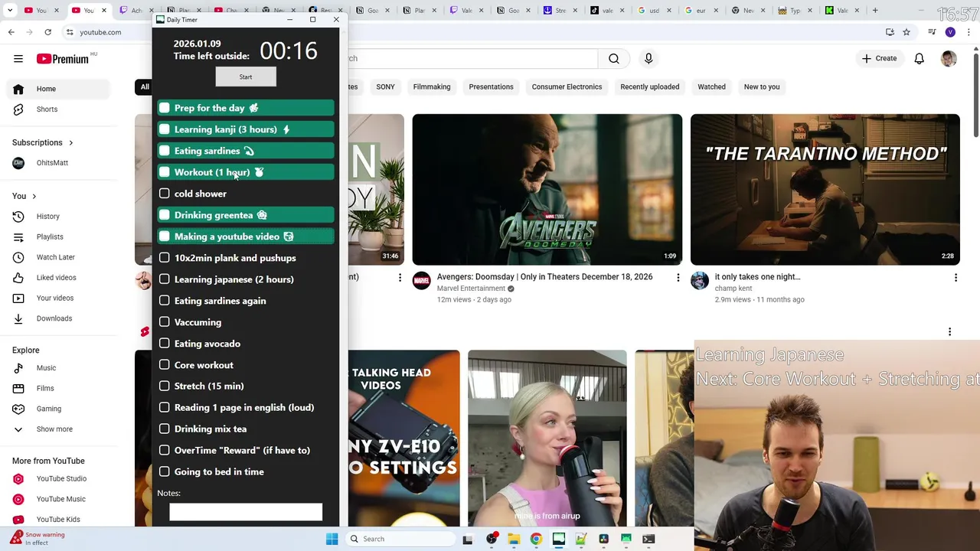Open options for the Avengers: Doomsday video
The image size is (980, 551).
678,278
